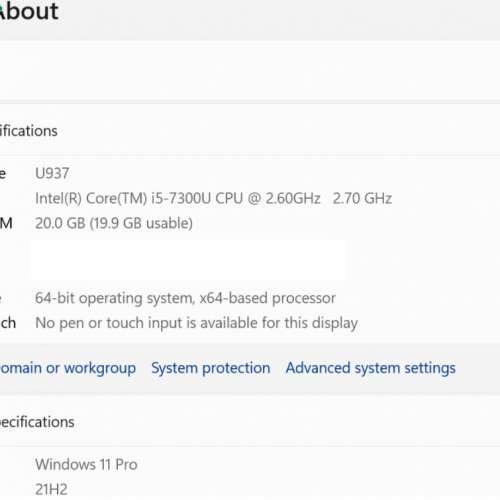This screenshot has height=500, width=500.
Task: Select the No pen or touch input text
Action: coord(196,323)
